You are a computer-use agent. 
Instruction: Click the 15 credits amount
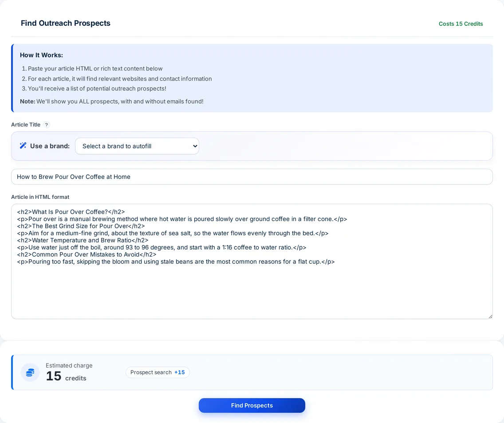pyautogui.click(x=66, y=376)
